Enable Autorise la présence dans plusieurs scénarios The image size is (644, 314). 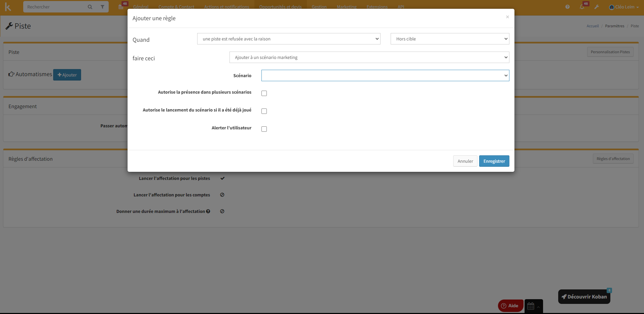[264, 93]
